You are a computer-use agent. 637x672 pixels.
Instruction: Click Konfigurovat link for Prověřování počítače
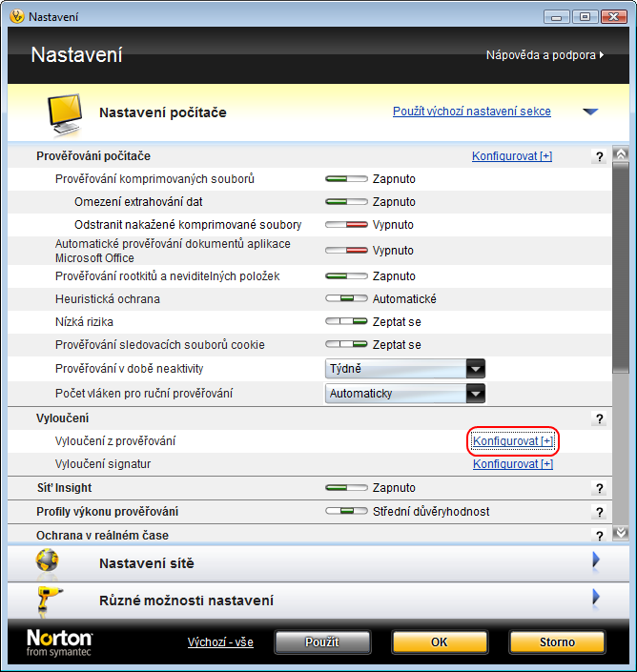click(x=512, y=156)
